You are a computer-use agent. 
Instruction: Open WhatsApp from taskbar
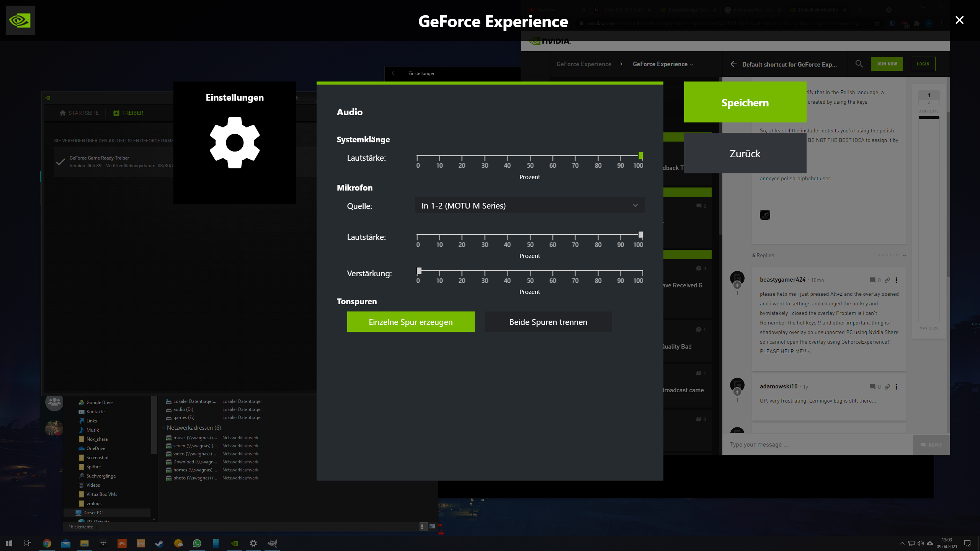point(197,543)
